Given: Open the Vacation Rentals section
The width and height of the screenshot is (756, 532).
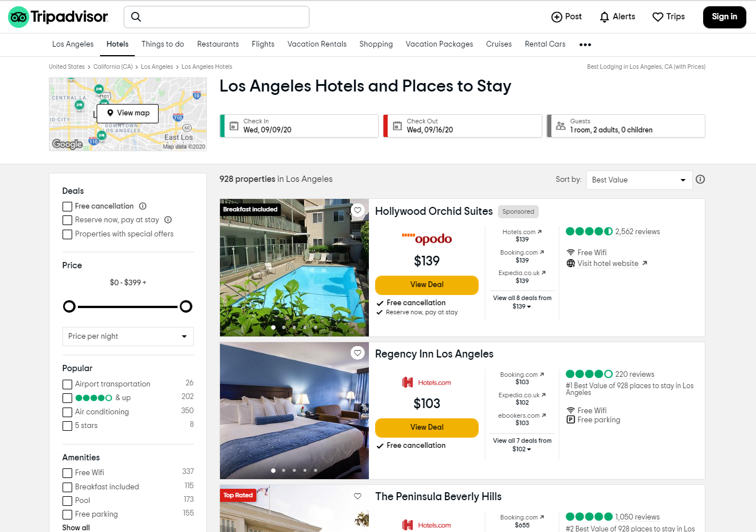Looking at the screenshot, I should coord(317,44).
